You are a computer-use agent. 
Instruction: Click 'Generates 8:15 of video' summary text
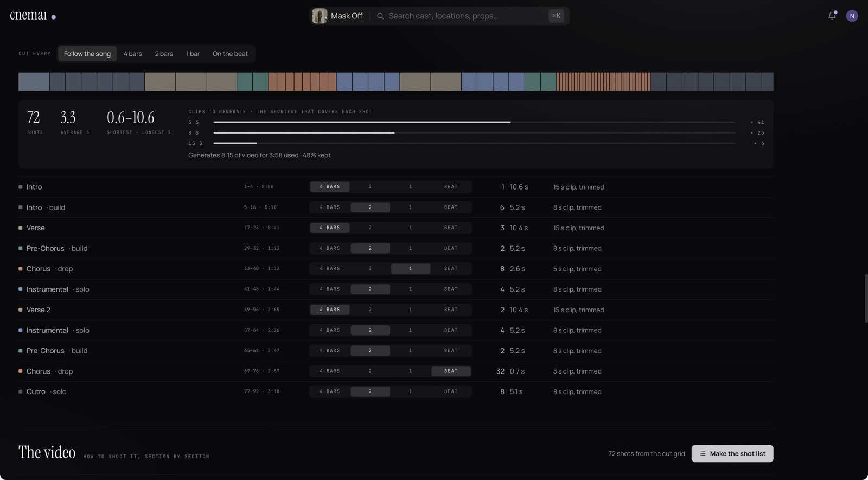click(x=259, y=155)
